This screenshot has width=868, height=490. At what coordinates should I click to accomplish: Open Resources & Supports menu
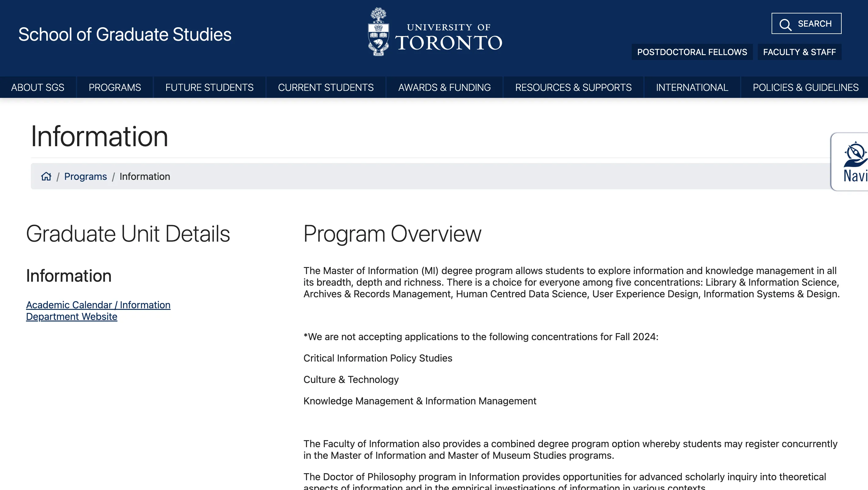tap(573, 87)
